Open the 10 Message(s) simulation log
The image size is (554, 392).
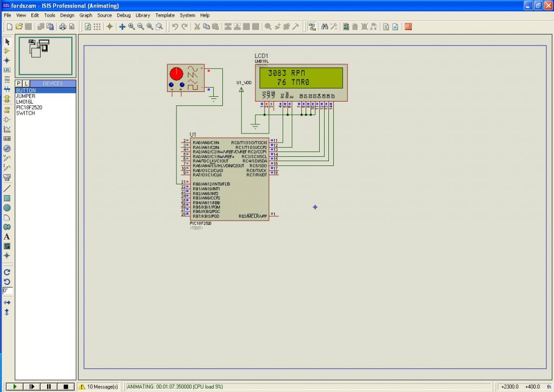click(x=98, y=387)
